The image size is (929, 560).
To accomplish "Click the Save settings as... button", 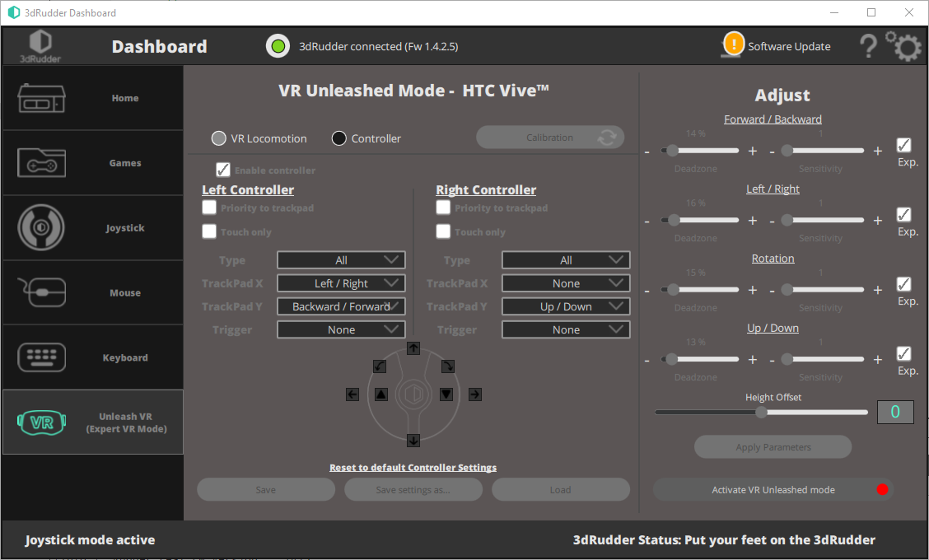I will click(413, 489).
